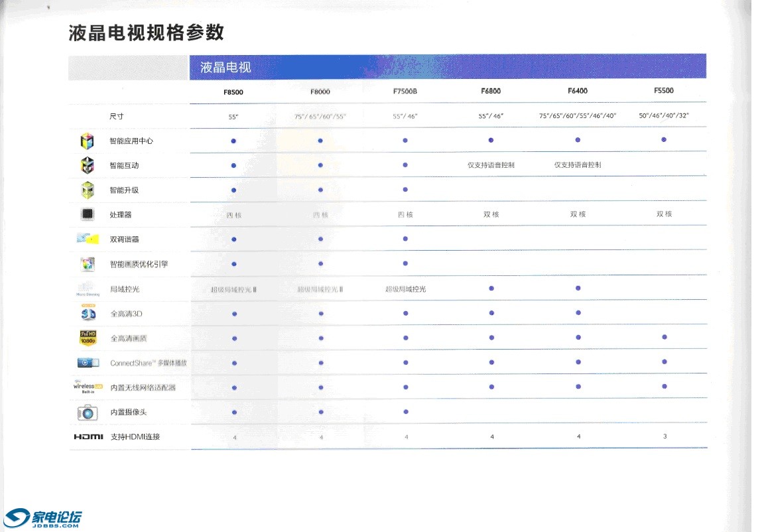This screenshot has width=764, height=532.
Task: Select the F6400 column header
Action: pyautogui.click(x=578, y=91)
